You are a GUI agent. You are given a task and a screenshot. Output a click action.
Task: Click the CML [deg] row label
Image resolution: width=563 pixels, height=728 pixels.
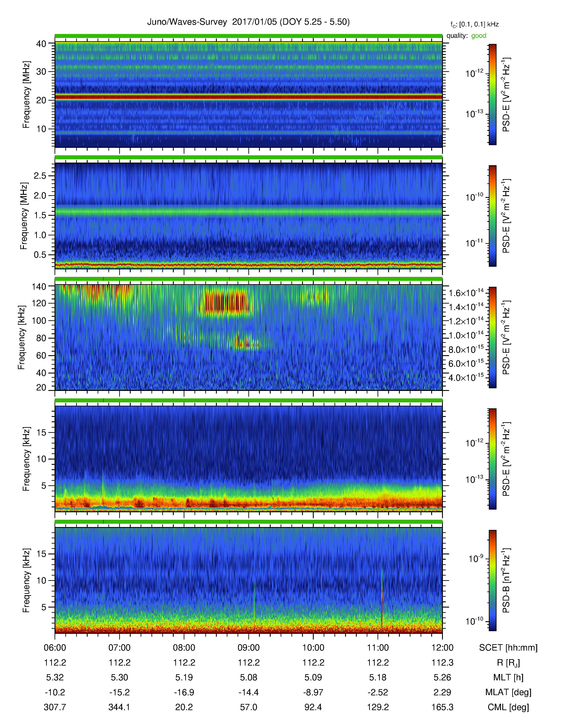tap(508, 707)
